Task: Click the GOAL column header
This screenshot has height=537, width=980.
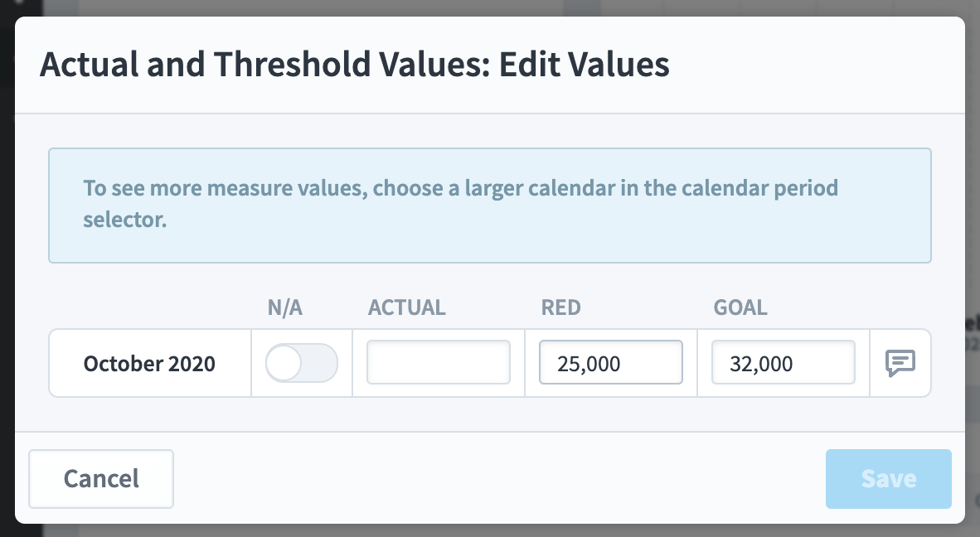Action: point(740,307)
